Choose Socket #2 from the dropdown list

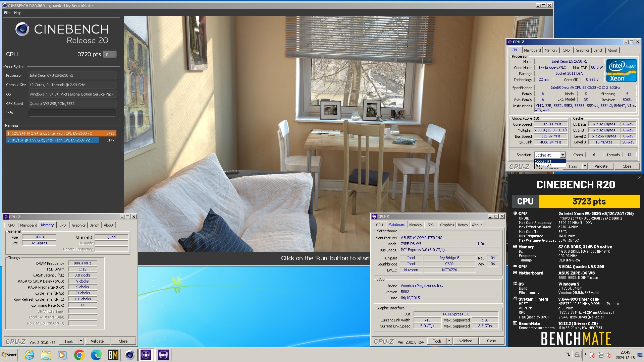click(x=550, y=166)
